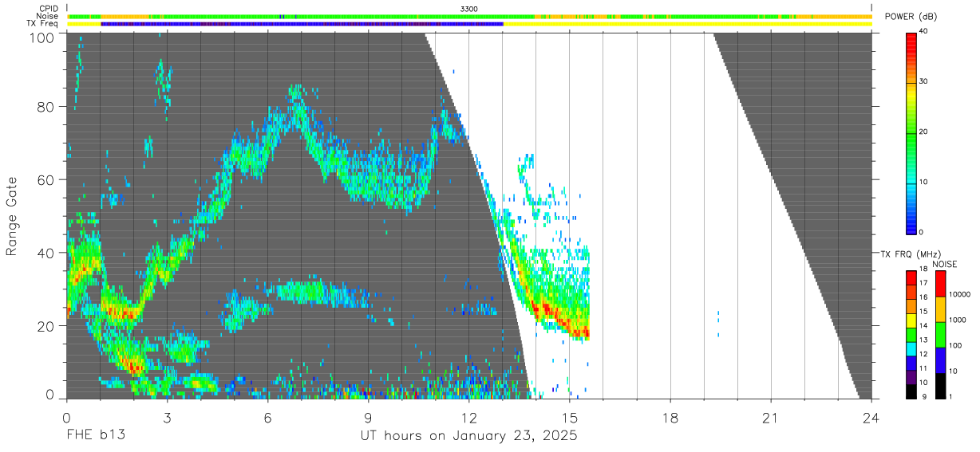Image resolution: width=980 pixels, height=452 pixels.
Task: Click the cyan swatch in the TX FRQ legend
Action: (x=912, y=348)
